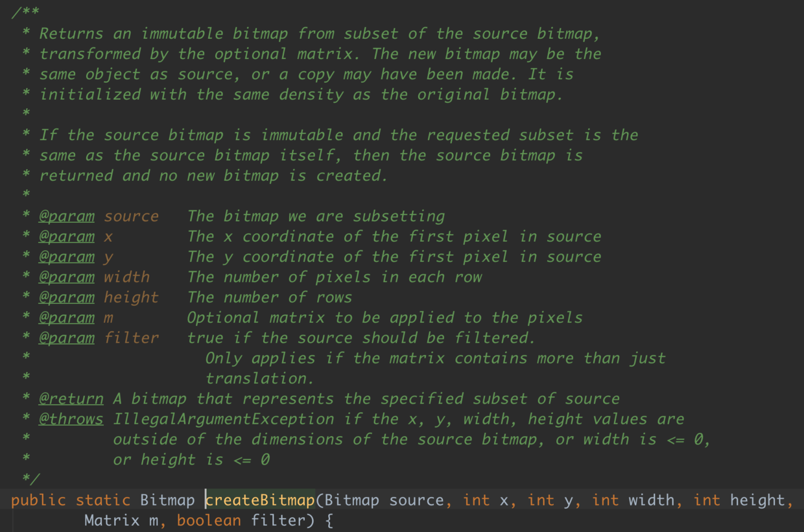Click the orange "m" parameter name in Javadoc
Image resolution: width=804 pixels, height=532 pixels.
pyautogui.click(x=108, y=318)
